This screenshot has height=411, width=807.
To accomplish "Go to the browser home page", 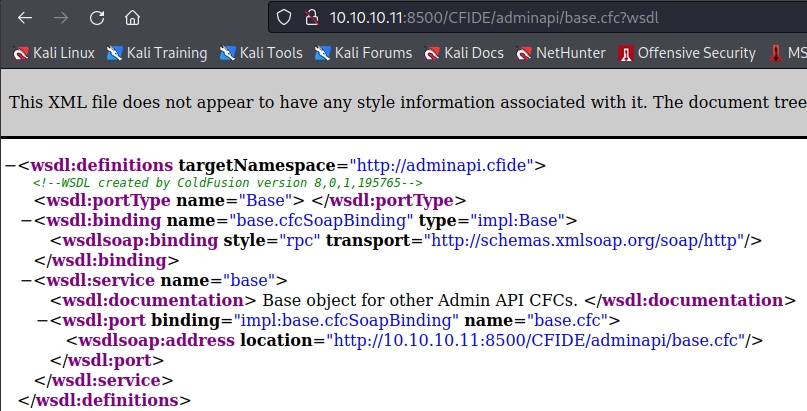I will (x=132, y=18).
